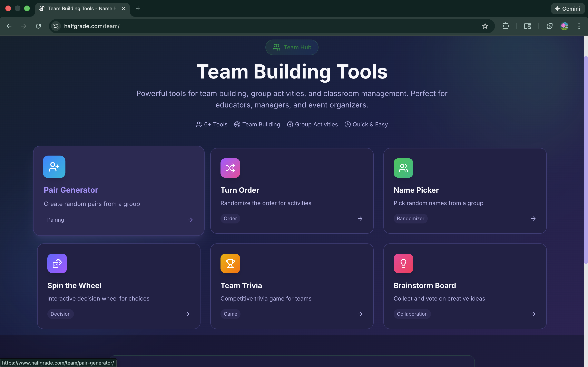Click the Turn Order shuffle icon
The height and width of the screenshot is (367, 588).
coord(230,168)
